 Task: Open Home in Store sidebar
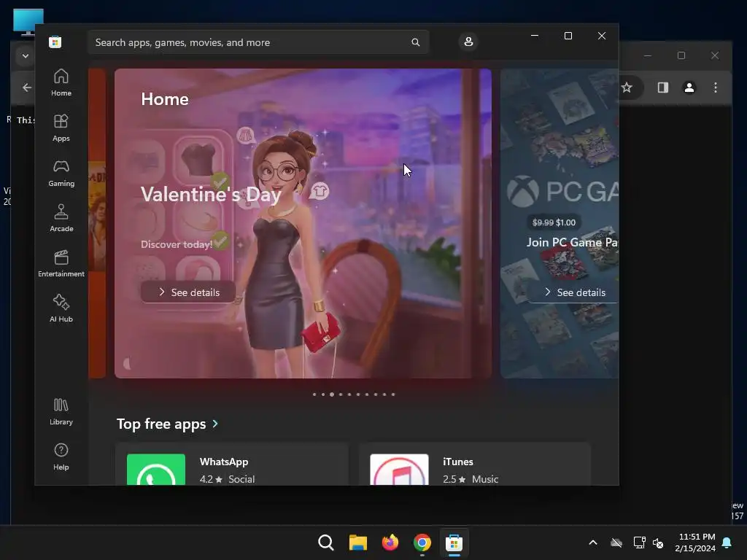point(61,83)
